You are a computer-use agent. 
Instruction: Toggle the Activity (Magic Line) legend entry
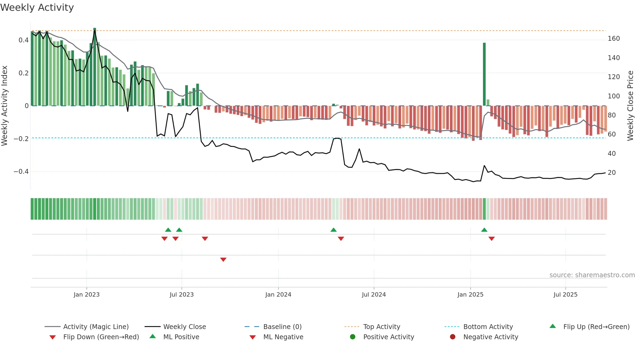87,327
